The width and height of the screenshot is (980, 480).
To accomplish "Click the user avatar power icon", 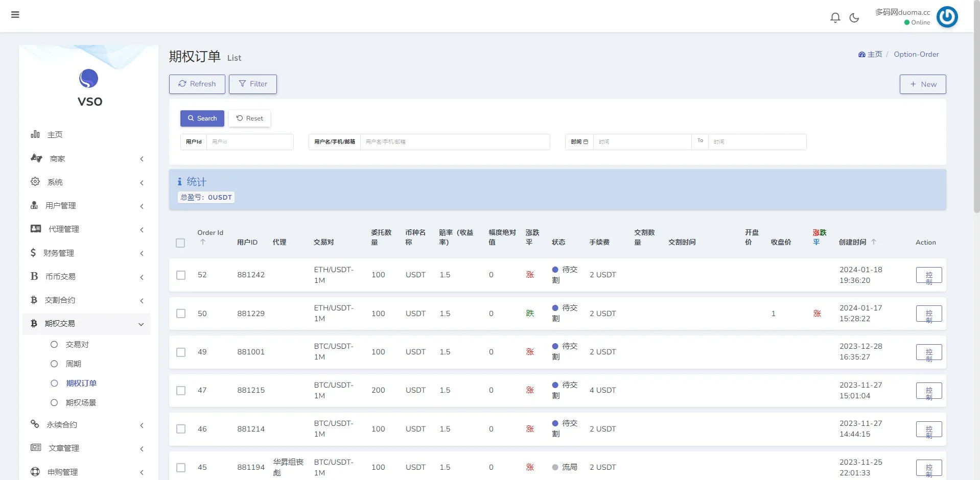I will (x=947, y=17).
